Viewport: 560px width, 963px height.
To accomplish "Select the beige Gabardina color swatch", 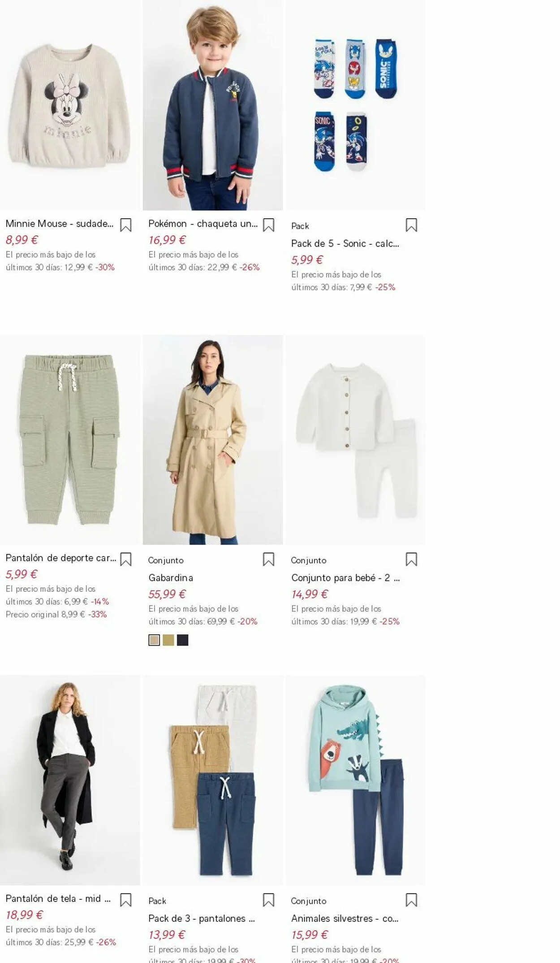I will tap(154, 640).
